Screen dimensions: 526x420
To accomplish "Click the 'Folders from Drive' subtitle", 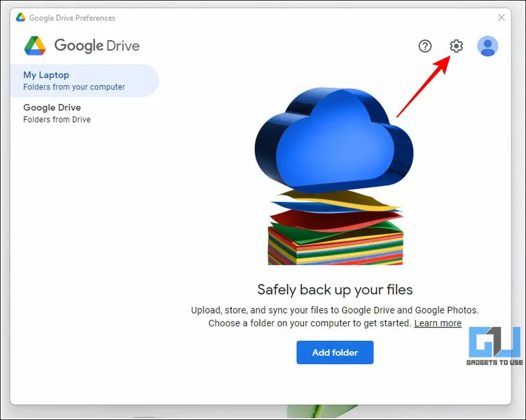I will (x=57, y=119).
